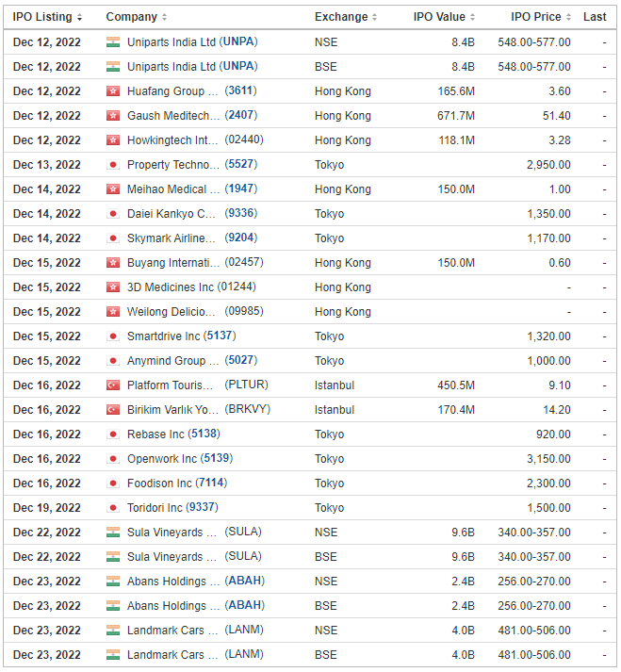Open the Huafang Group ticker 3611
Screen dimensions: 621x672
point(240,90)
